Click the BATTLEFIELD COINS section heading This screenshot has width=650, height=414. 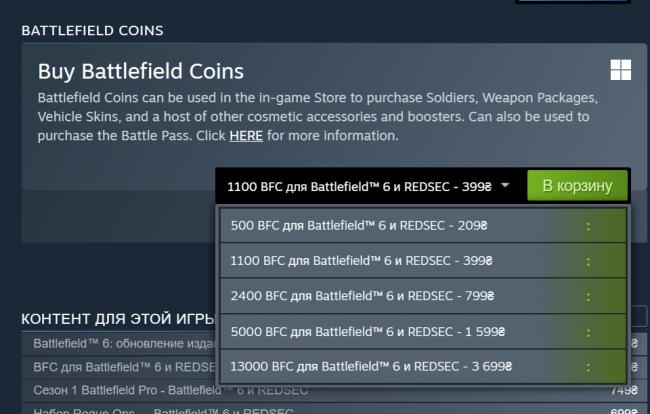click(92, 32)
